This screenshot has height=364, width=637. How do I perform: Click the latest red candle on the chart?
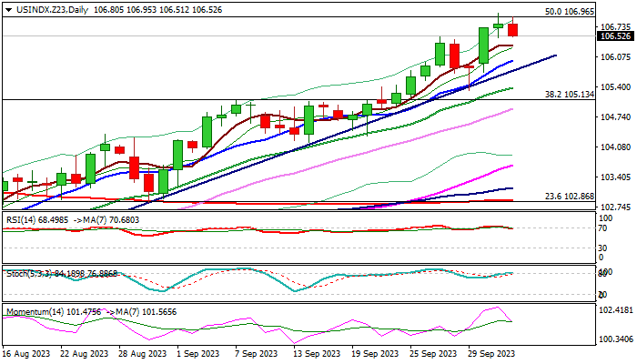point(513,29)
